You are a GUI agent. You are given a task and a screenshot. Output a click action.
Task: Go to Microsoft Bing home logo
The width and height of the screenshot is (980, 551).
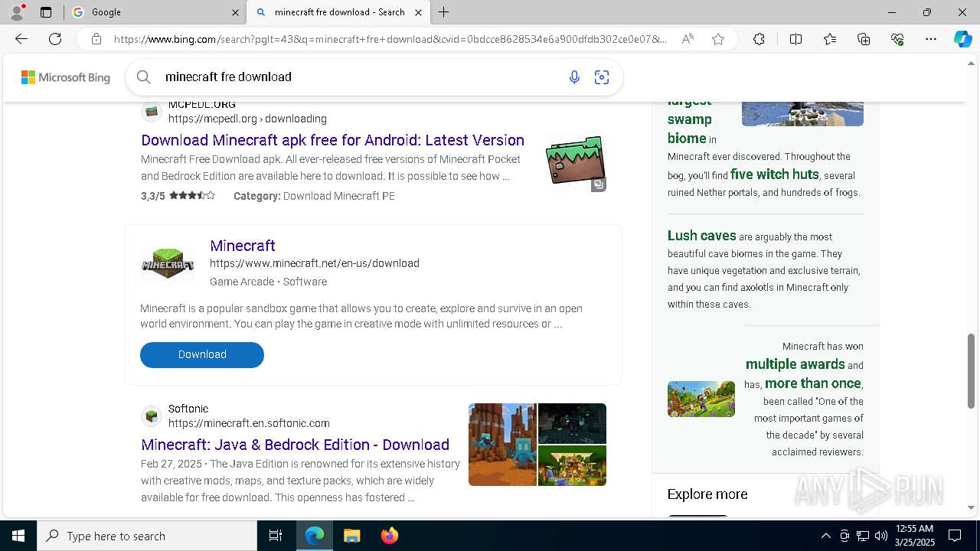66,77
